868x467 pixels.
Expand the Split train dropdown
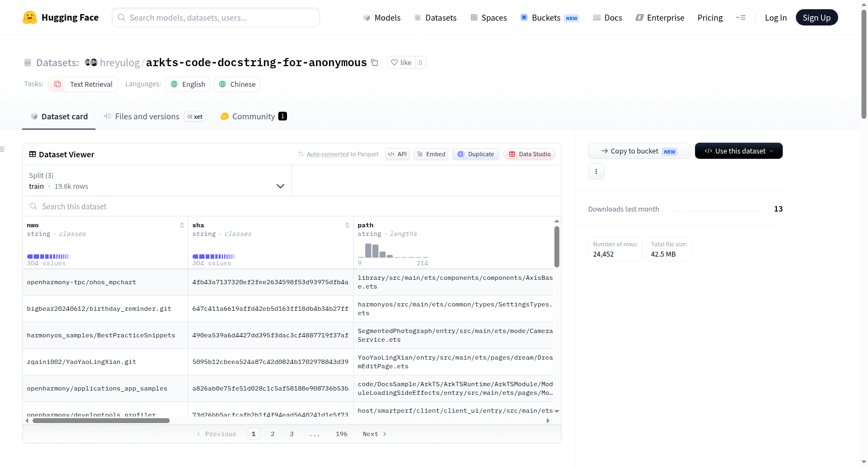pos(157,181)
